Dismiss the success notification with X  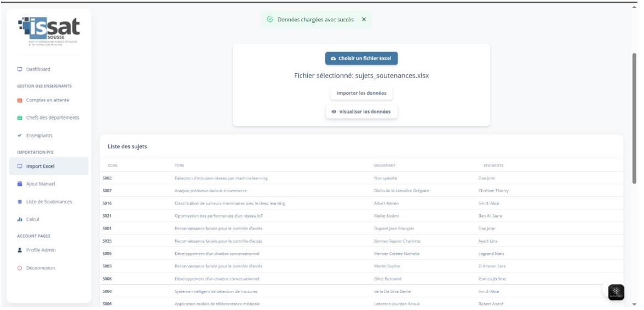tap(364, 20)
